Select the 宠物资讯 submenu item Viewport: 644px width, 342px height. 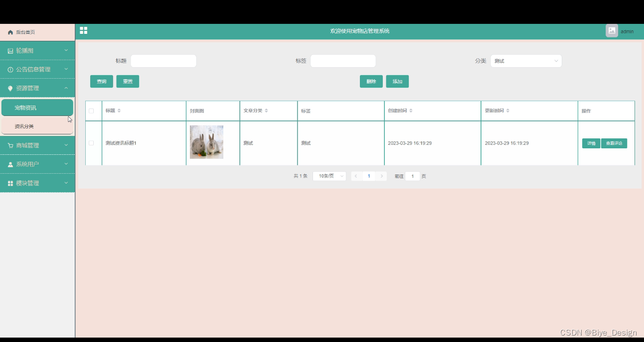pos(37,108)
